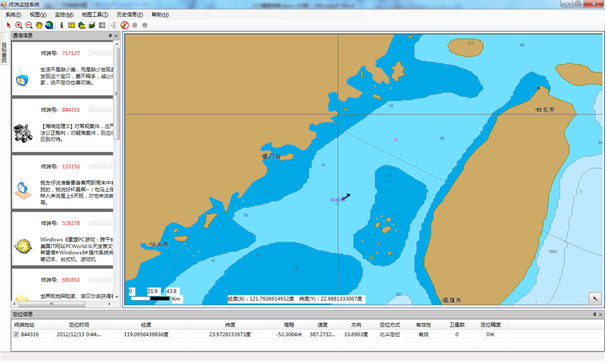This screenshot has width=606, height=362.
Task: Activate the zoom out magnifier tool
Action: pos(29,25)
